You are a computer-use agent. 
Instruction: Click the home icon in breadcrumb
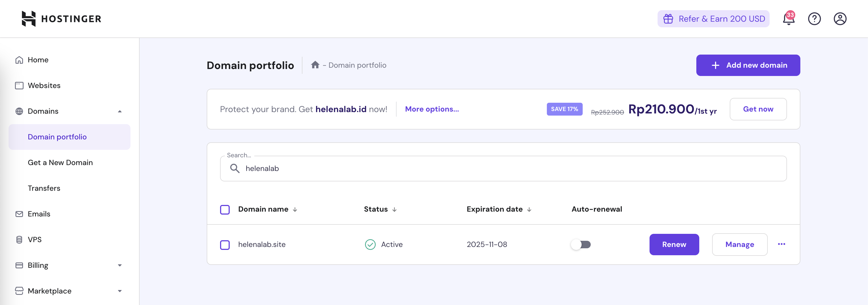coord(315,65)
